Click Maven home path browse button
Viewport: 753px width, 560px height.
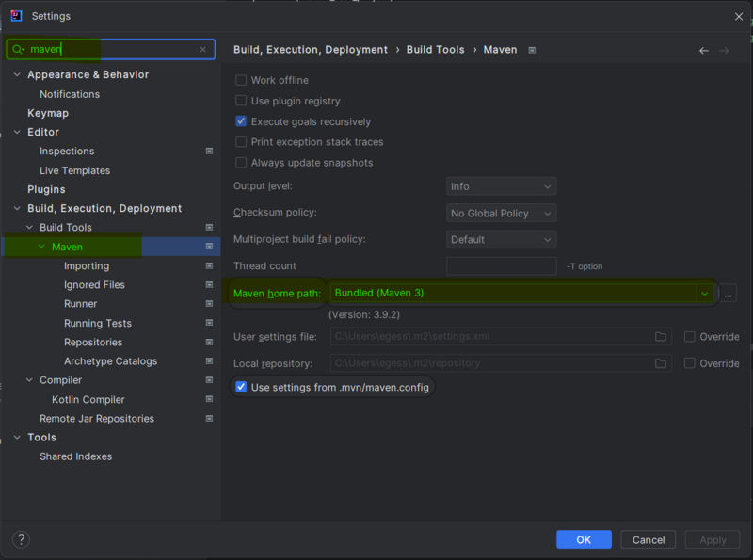[x=728, y=293]
